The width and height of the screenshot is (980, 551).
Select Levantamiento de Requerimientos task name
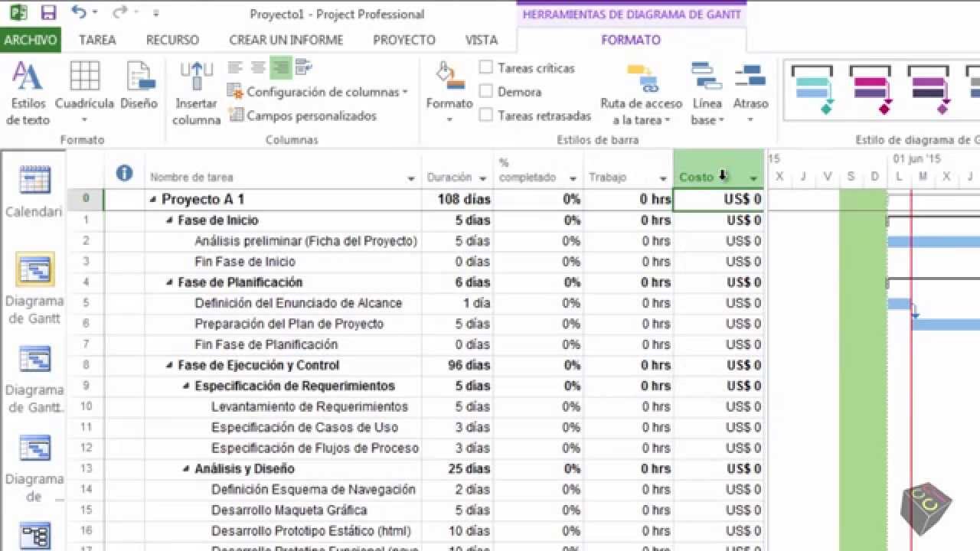point(309,406)
